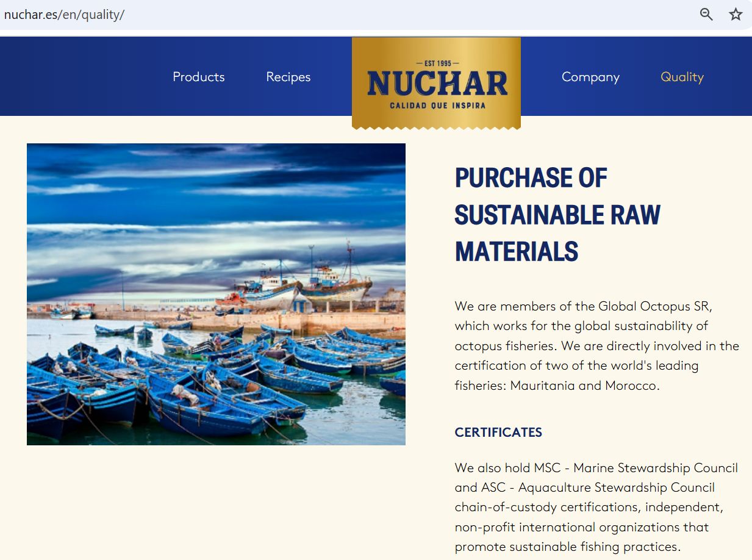Click the CERTIFICATES subheading
The width and height of the screenshot is (752, 560).
(x=498, y=433)
